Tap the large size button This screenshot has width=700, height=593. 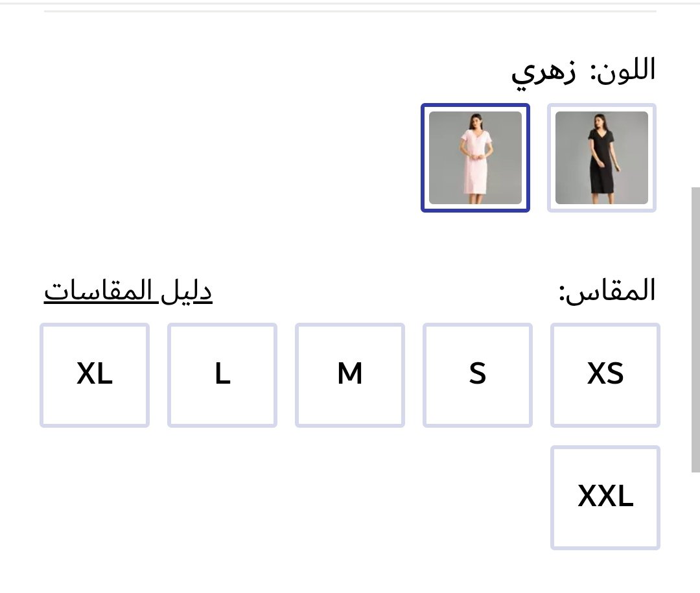[x=222, y=375]
